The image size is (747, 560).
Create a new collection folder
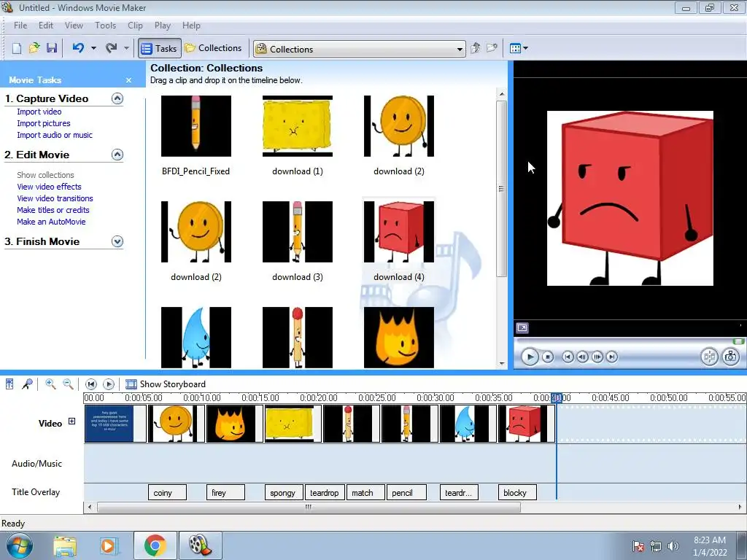492,48
